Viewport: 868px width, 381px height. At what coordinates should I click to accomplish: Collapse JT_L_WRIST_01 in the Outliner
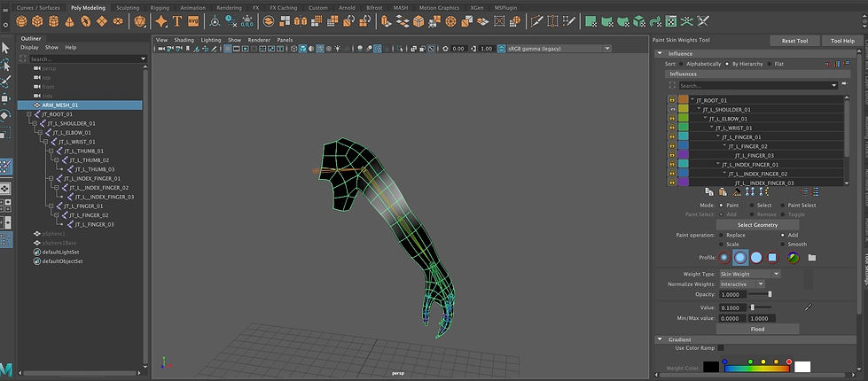[46, 142]
